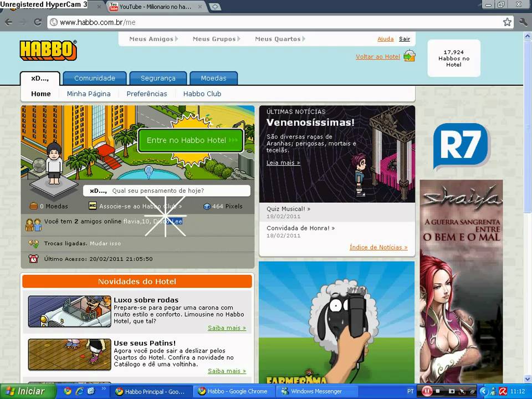Click the Qual seu pensamento de hoje field
Screen dimensions: 532x399
(167, 191)
